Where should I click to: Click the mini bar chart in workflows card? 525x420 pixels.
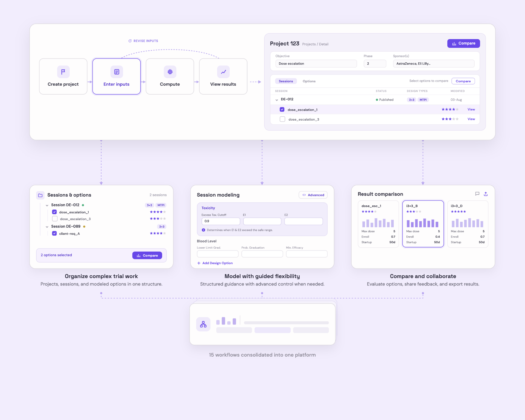(x=226, y=321)
